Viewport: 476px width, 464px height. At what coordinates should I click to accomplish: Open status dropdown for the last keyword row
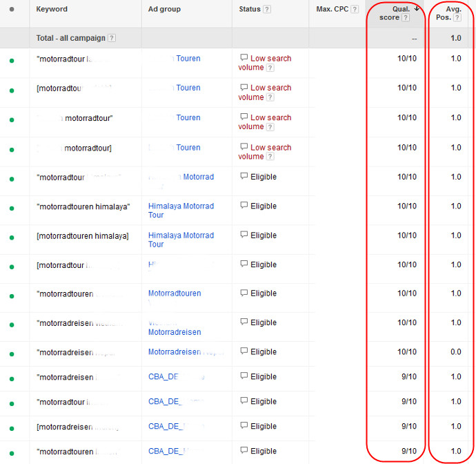[12, 452]
